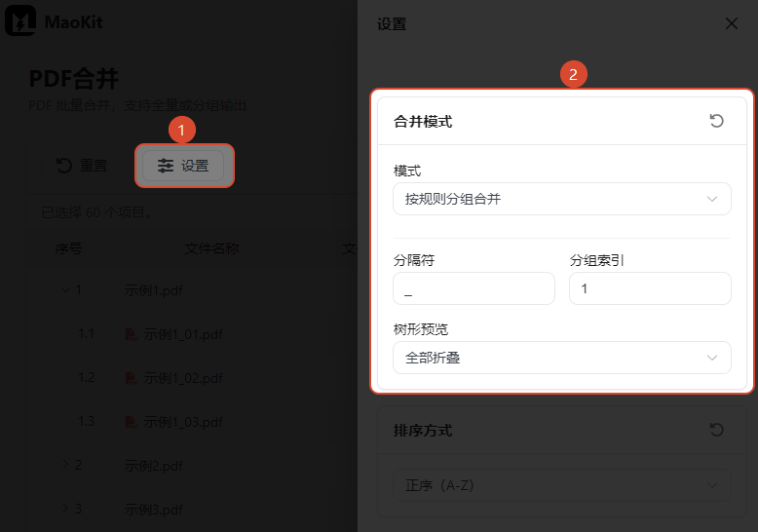Click the 示例3.pdf group name
Viewport: 758px width, 532px height.
[154, 510]
